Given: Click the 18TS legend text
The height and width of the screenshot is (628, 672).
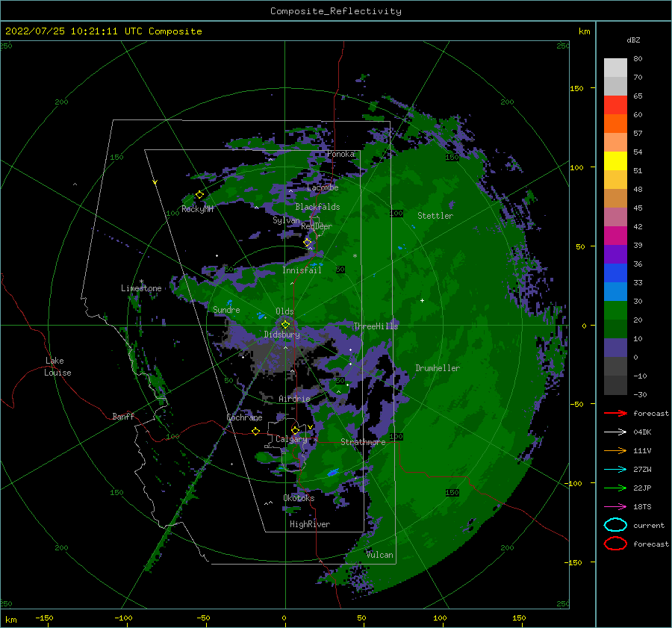Looking at the screenshot, I should [642, 507].
